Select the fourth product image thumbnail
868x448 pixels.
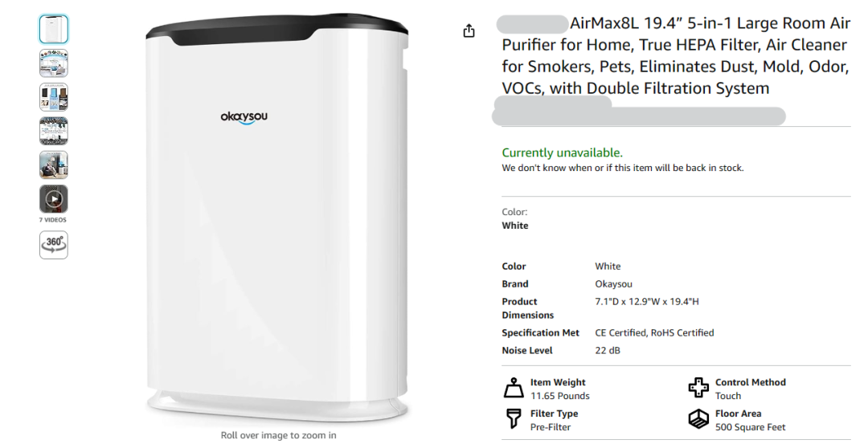click(54, 131)
